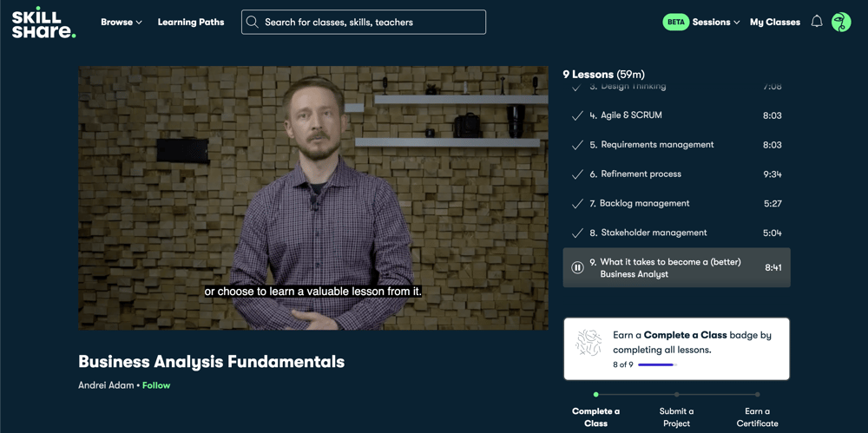868x433 pixels.
Task: Open the Browse dropdown menu
Action: 122,23
